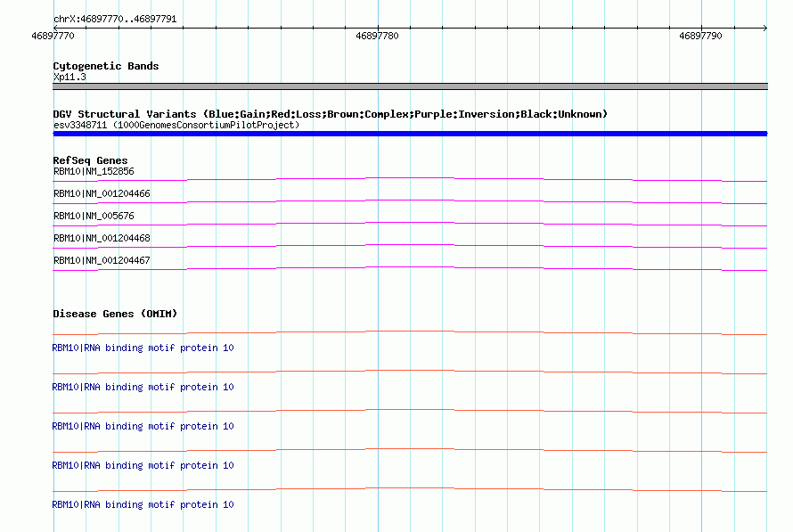Open RBM10|NM_005676 transcript

pyautogui.click(x=94, y=216)
